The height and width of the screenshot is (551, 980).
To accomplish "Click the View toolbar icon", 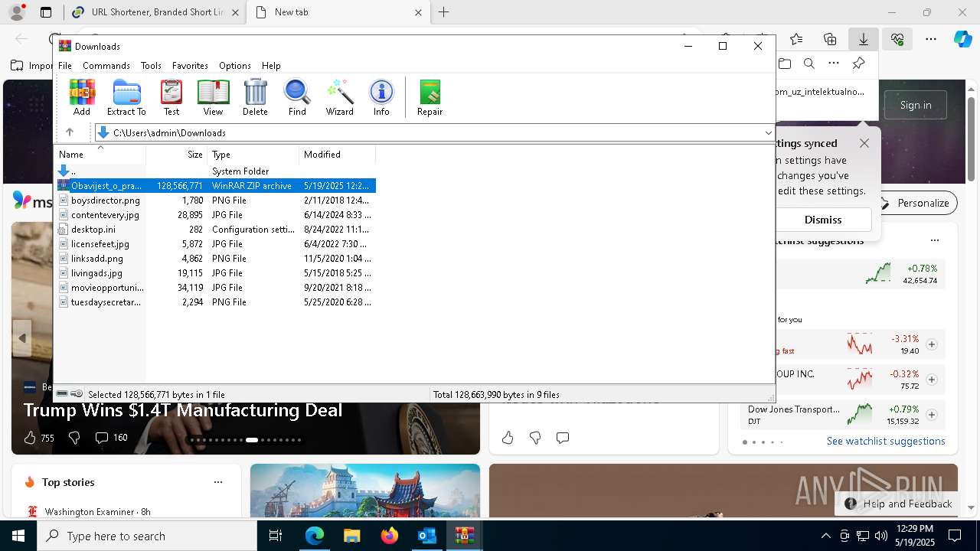I will [213, 97].
